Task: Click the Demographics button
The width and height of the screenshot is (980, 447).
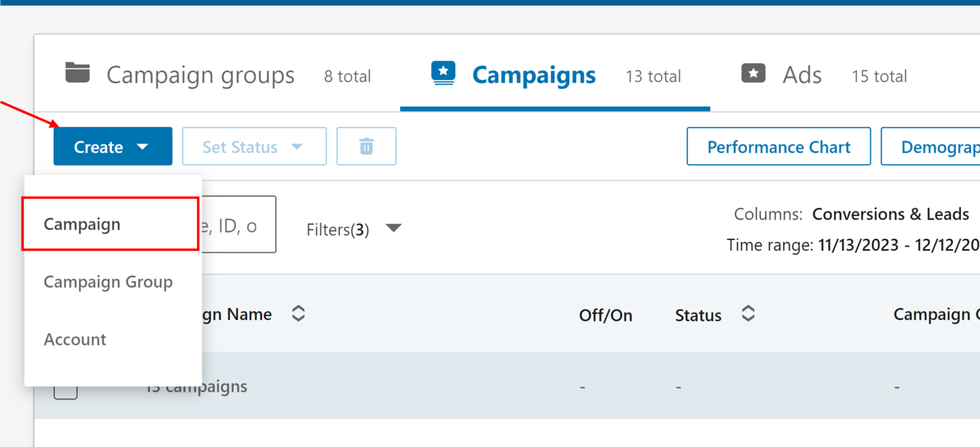Action: click(x=938, y=146)
